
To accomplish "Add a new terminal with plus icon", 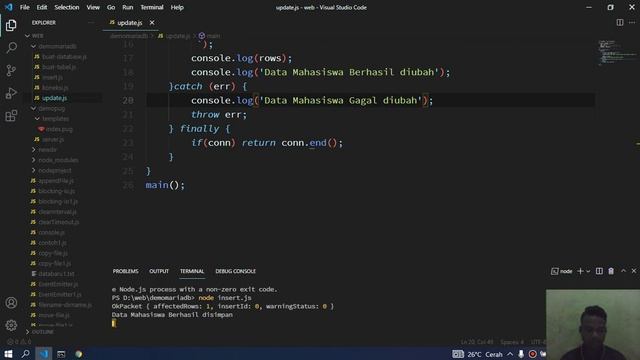I will pyautogui.click(x=580, y=271).
